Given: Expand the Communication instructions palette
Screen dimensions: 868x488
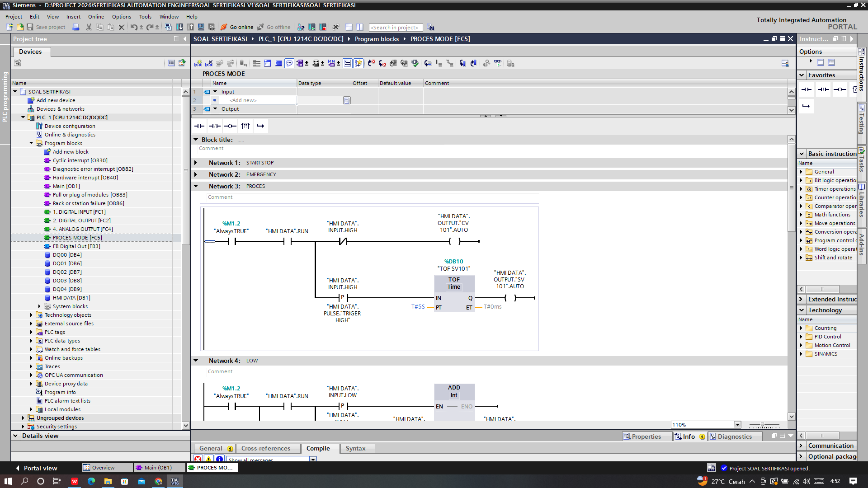Looking at the screenshot, I should pyautogui.click(x=801, y=446).
